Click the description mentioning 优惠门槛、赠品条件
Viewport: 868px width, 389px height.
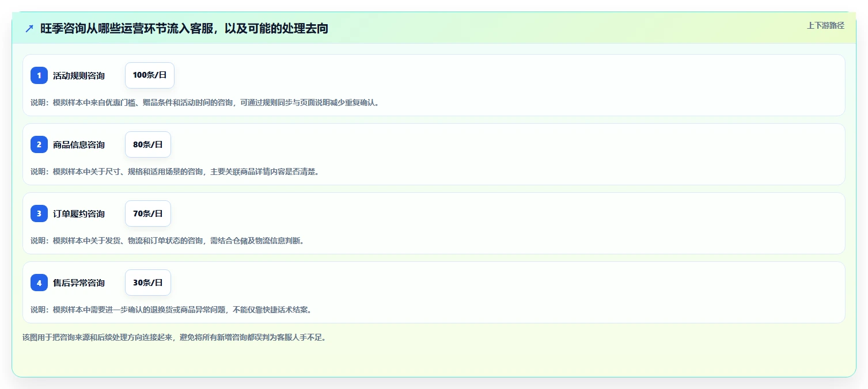(205, 102)
